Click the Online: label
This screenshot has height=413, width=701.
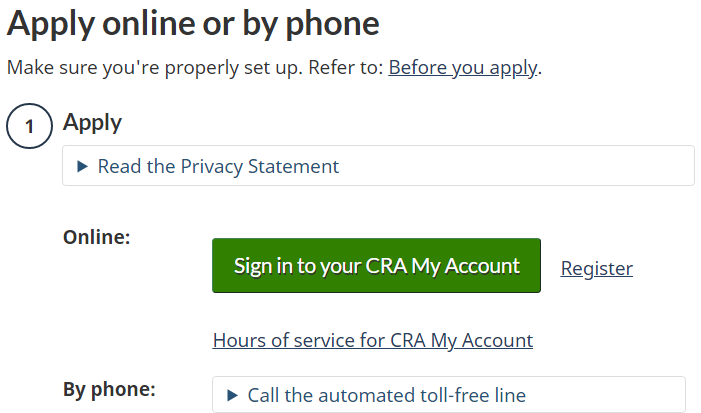97,237
